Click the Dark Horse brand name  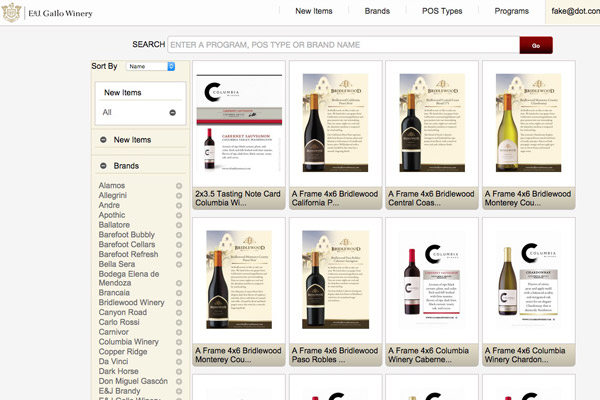tap(118, 371)
